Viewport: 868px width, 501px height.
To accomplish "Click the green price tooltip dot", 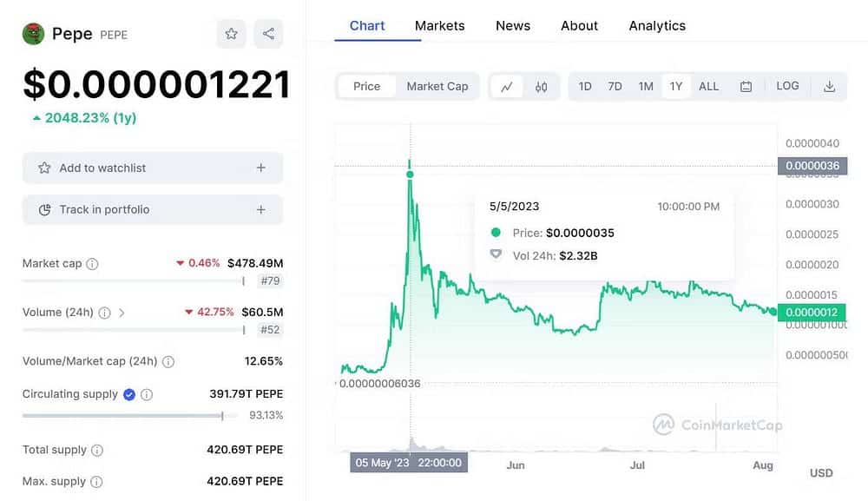I will coord(410,174).
